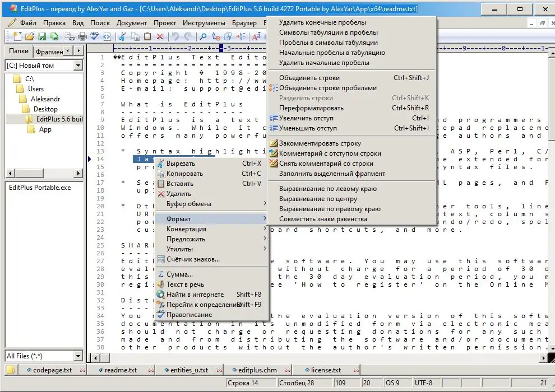Switch to the codepage.txt document tab

coord(52,370)
